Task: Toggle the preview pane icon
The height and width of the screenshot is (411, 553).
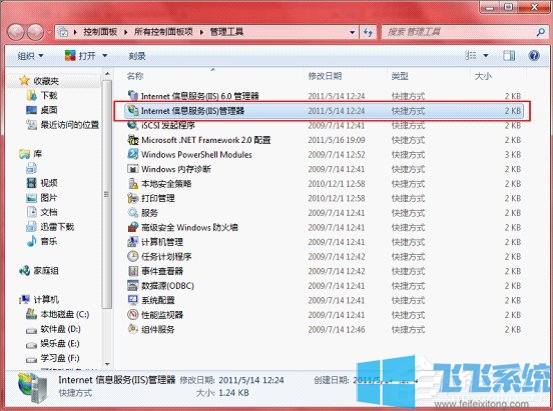Action: point(509,56)
